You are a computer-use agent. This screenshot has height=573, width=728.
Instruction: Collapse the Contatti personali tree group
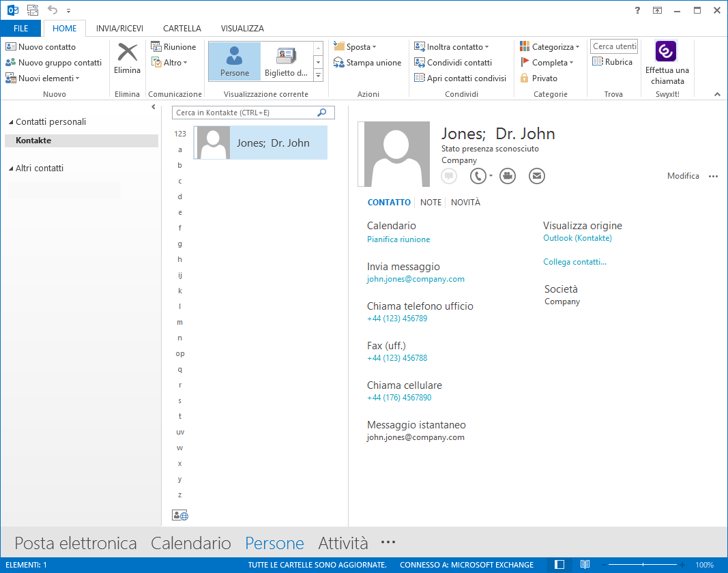[11, 122]
